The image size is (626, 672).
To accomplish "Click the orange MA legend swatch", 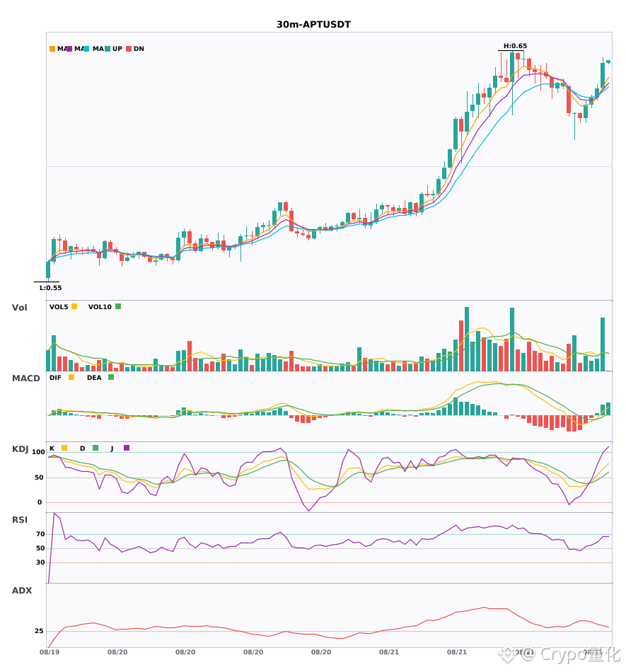I will tap(52, 49).
